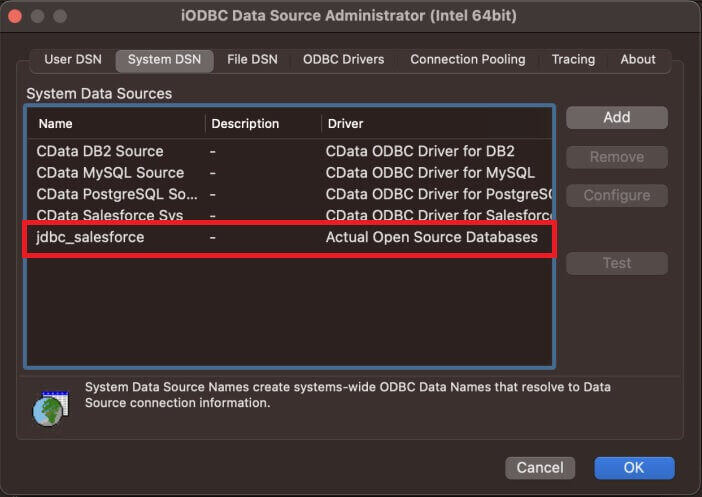Click the Driver column header
The width and height of the screenshot is (702, 497).
(x=437, y=124)
